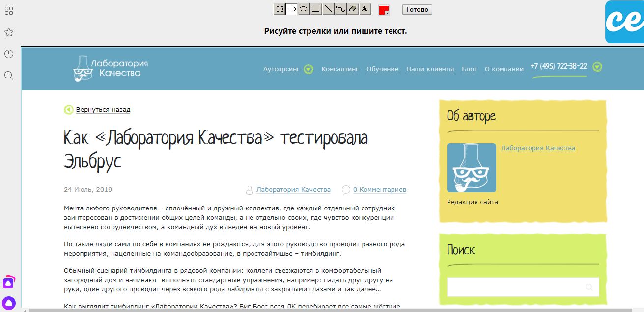Select the straight line tool
Screen dimensions: 644x312
(x=328, y=9)
